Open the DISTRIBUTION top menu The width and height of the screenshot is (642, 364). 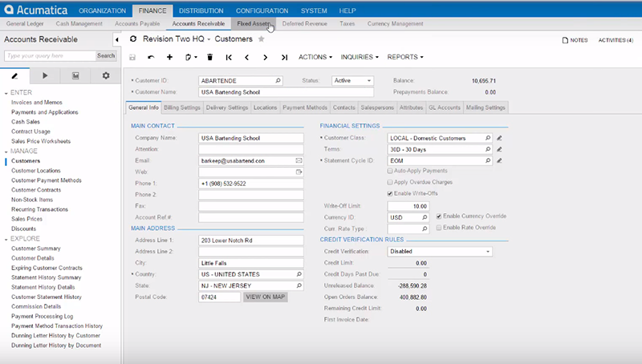[201, 10]
